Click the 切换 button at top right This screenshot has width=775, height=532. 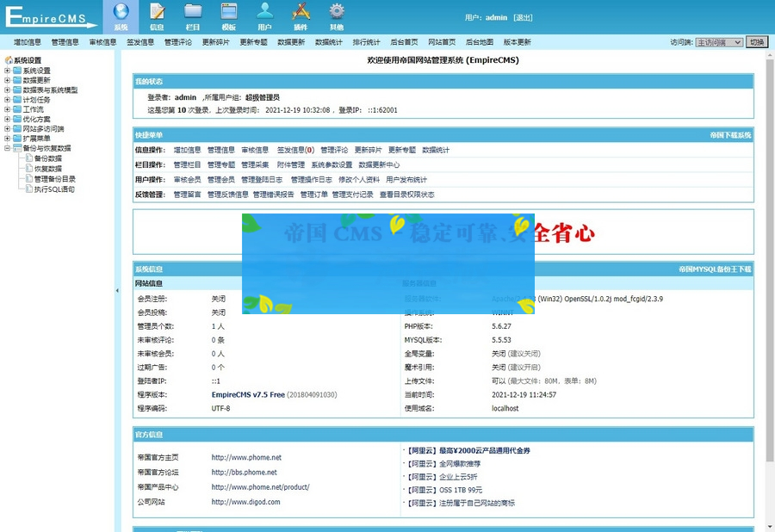coord(758,41)
